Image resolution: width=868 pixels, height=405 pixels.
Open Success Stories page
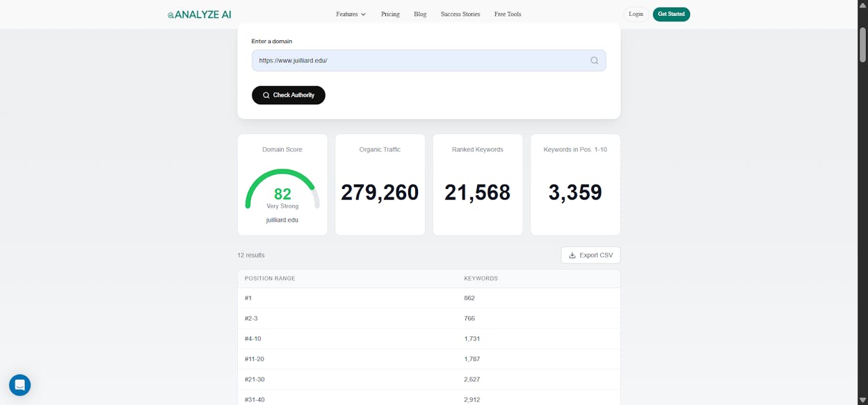(x=460, y=14)
